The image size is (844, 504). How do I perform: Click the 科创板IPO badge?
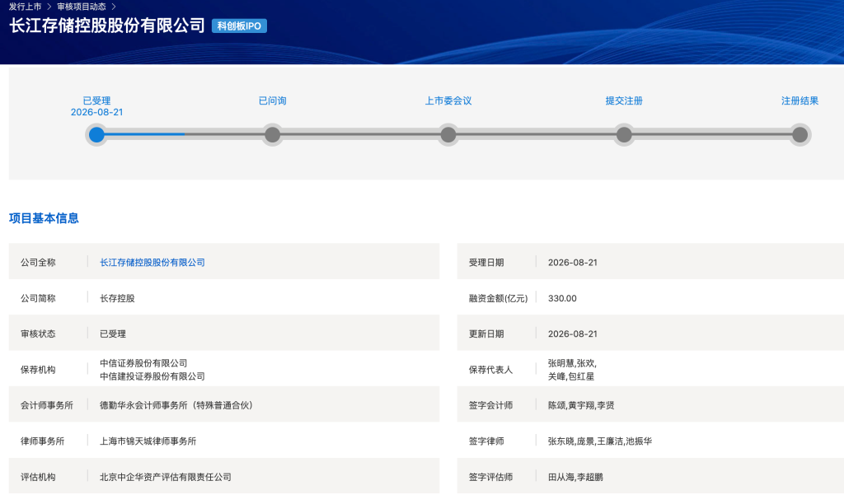pyautogui.click(x=239, y=26)
